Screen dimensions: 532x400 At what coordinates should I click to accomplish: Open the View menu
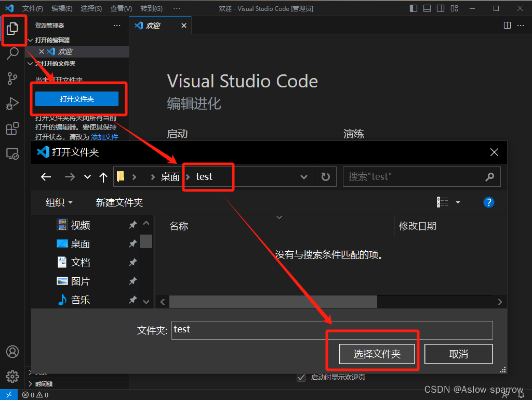click(121, 8)
